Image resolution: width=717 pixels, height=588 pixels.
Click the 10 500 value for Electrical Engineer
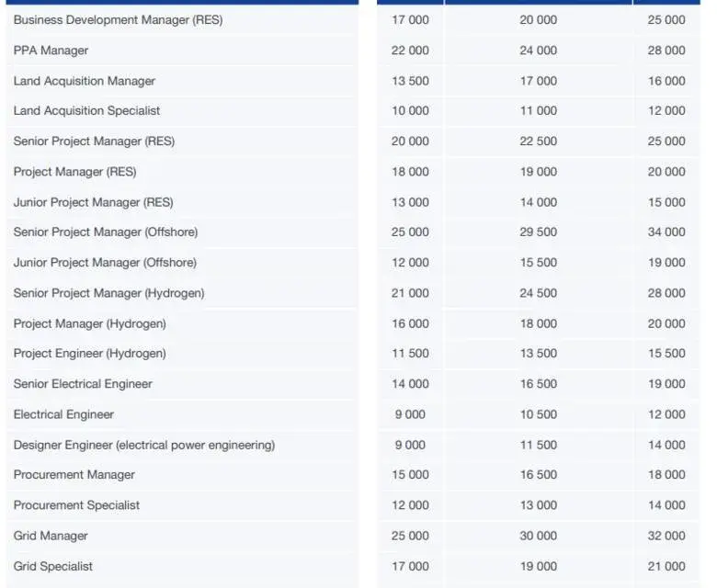[538, 414]
